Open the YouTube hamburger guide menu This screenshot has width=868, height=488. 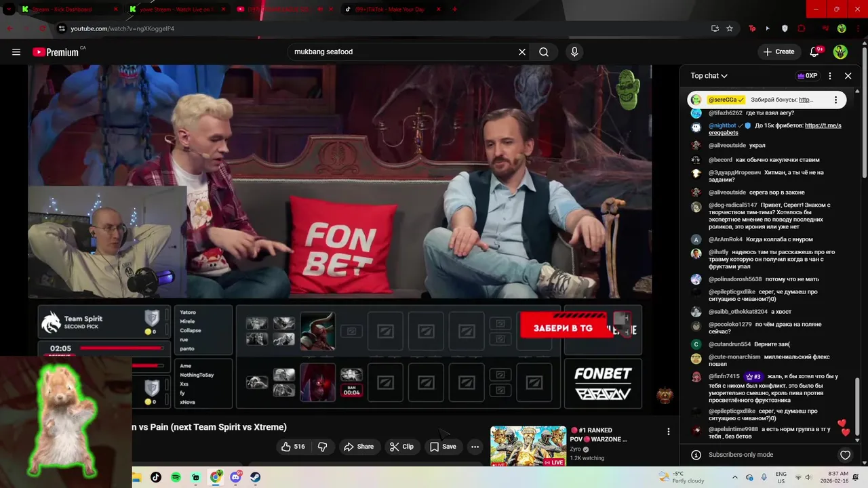pyautogui.click(x=16, y=52)
